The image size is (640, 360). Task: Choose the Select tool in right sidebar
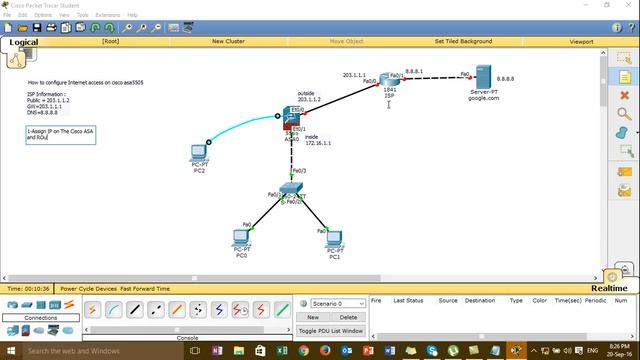[x=624, y=58]
